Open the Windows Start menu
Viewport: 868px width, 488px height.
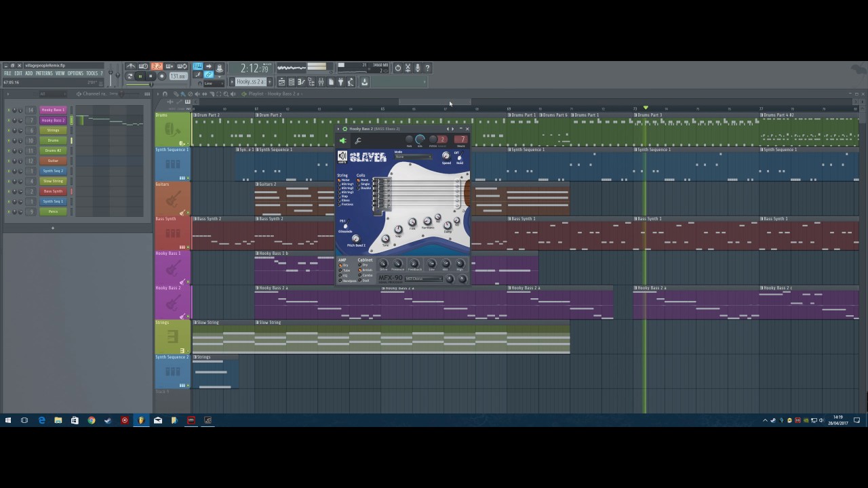[x=8, y=420]
